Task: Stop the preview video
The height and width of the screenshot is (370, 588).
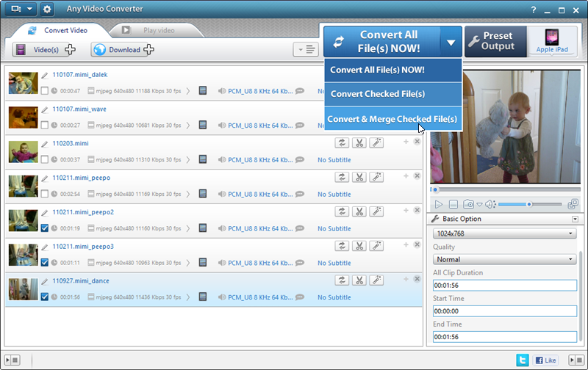Action: coord(453,204)
